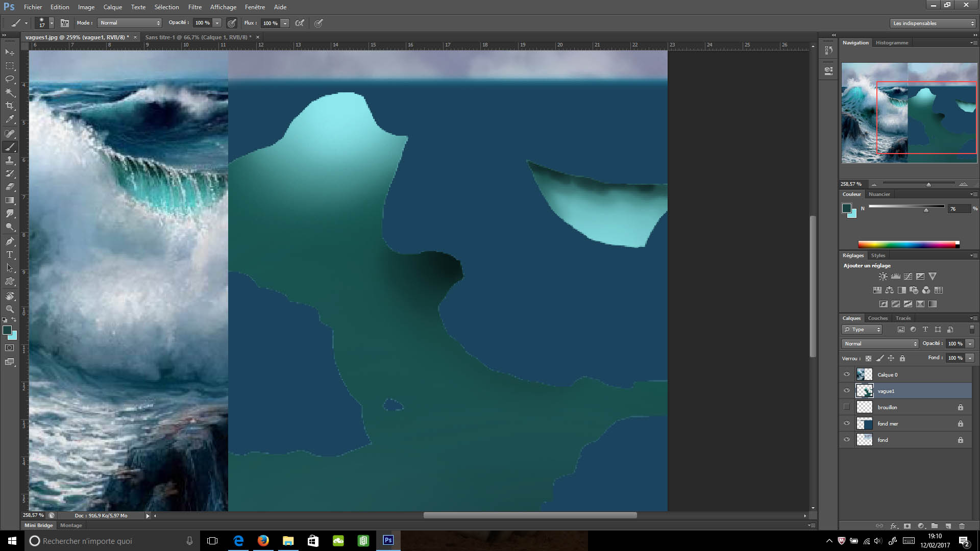The width and height of the screenshot is (980, 551).
Task: Select the Pen tool
Action: coord(10,241)
